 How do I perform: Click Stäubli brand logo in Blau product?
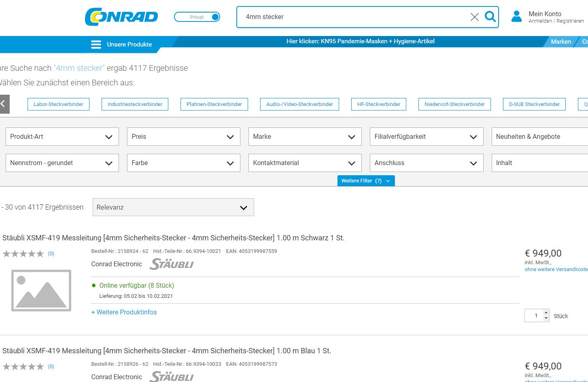tap(172, 377)
